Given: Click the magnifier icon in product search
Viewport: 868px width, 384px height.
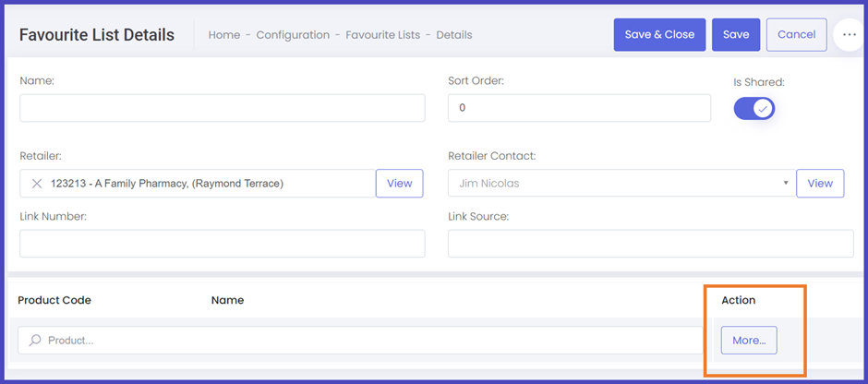Looking at the screenshot, I should (x=35, y=341).
